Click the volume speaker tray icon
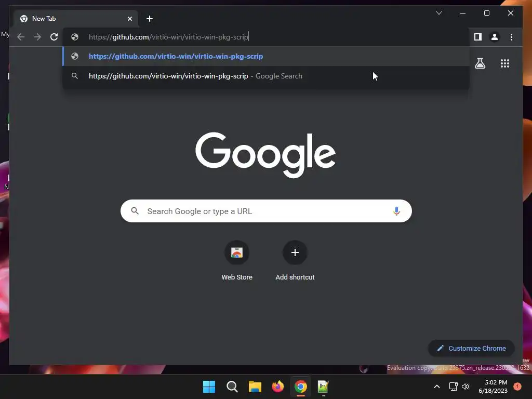532x399 pixels. [465, 387]
